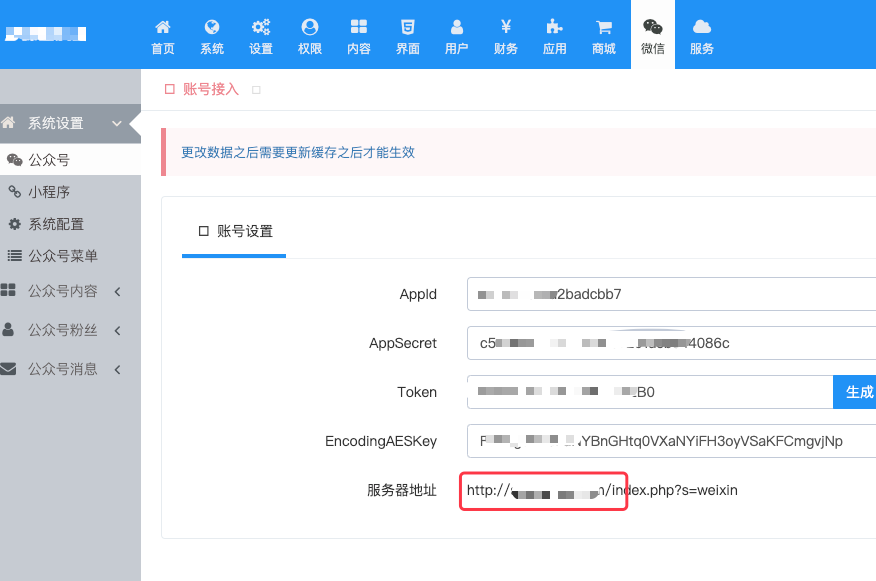Click the notice 更改数据之后需要更新缓存之后才能生效
876x581 pixels.
[298, 153]
